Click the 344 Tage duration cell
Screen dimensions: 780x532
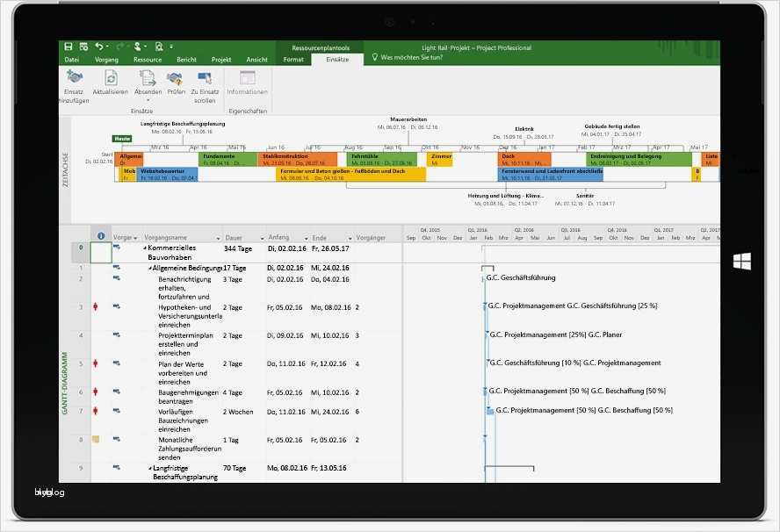[x=238, y=248]
